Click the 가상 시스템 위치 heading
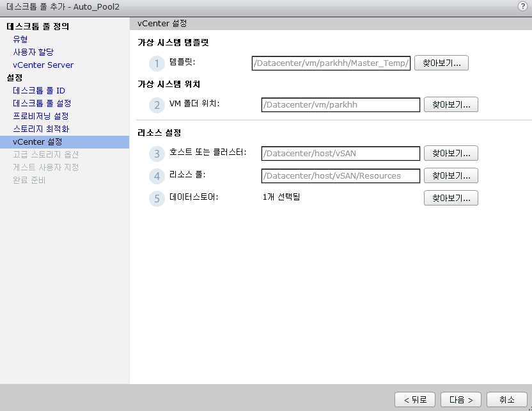This screenshot has height=411, width=532. 169,85
